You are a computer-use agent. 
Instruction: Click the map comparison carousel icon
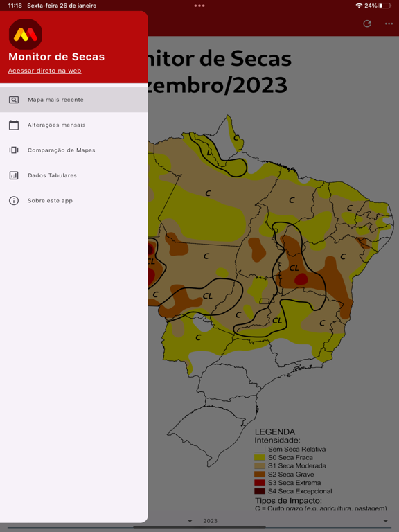tap(14, 150)
